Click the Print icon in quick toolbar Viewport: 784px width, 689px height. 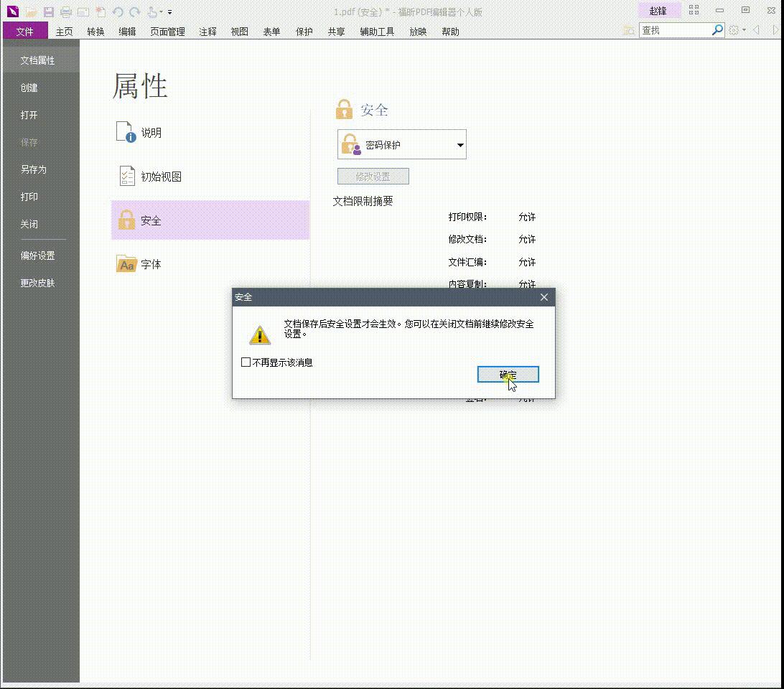pyautogui.click(x=65, y=12)
